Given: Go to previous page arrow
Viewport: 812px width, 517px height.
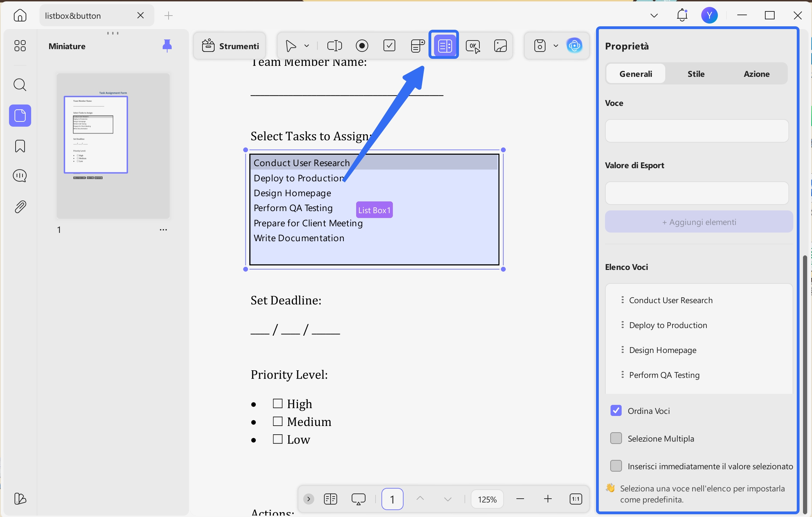Looking at the screenshot, I should pos(420,499).
